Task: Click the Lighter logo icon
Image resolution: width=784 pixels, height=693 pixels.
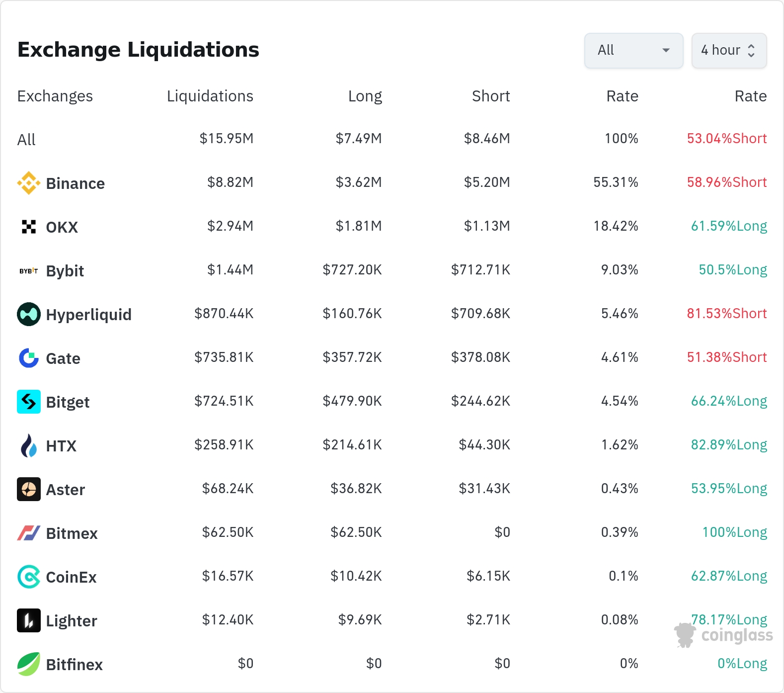Action: (x=29, y=620)
